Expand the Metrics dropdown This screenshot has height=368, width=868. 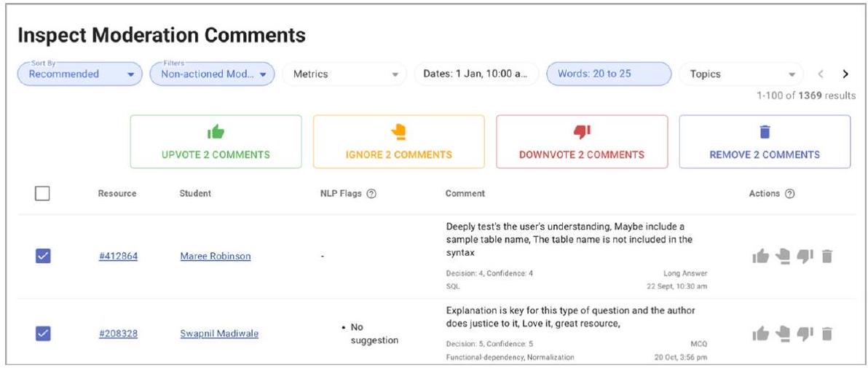pyautogui.click(x=344, y=74)
